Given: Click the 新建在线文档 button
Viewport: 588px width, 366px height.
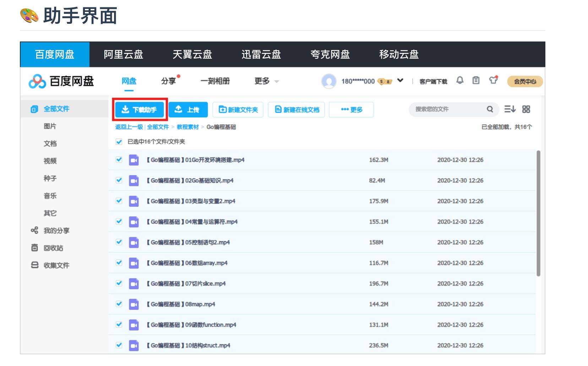Looking at the screenshot, I should (x=296, y=110).
